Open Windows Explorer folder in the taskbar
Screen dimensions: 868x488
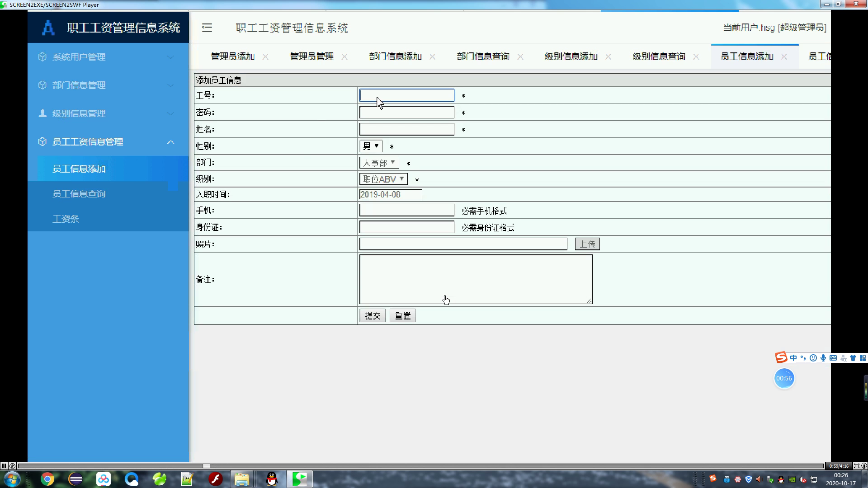coord(242,479)
